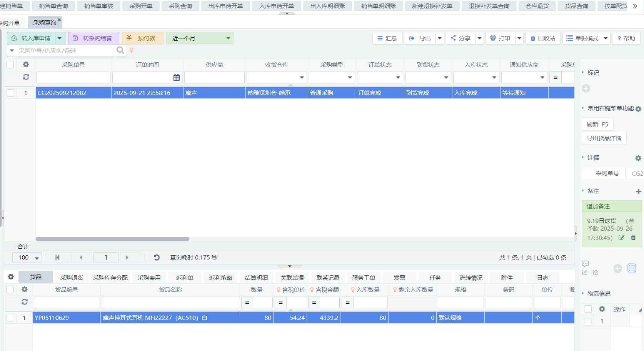This screenshot has width=644, height=351.
Task: Click the 导出货品详情 button
Action: pos(604,138)
